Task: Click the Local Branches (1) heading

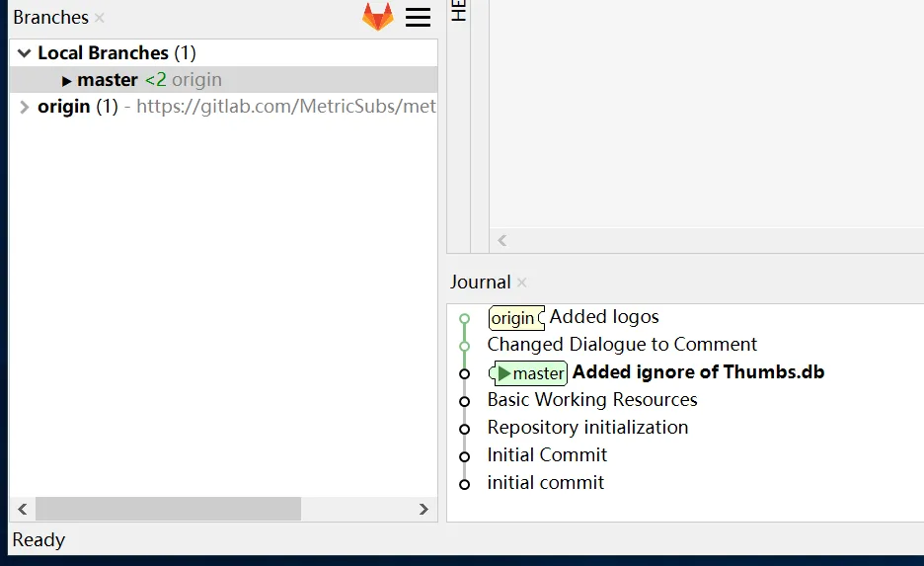Action: [x=116, y=53]
